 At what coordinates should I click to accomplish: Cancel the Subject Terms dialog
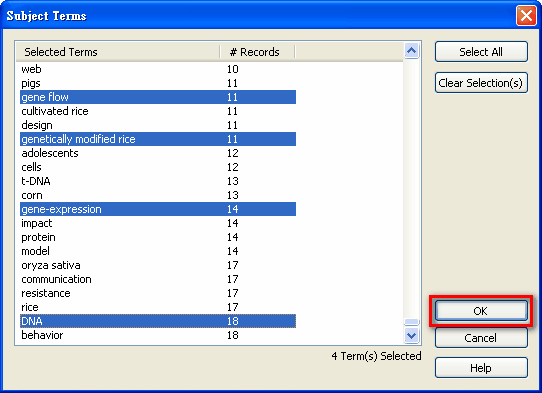pyautogui.click(x=481, y=338)
